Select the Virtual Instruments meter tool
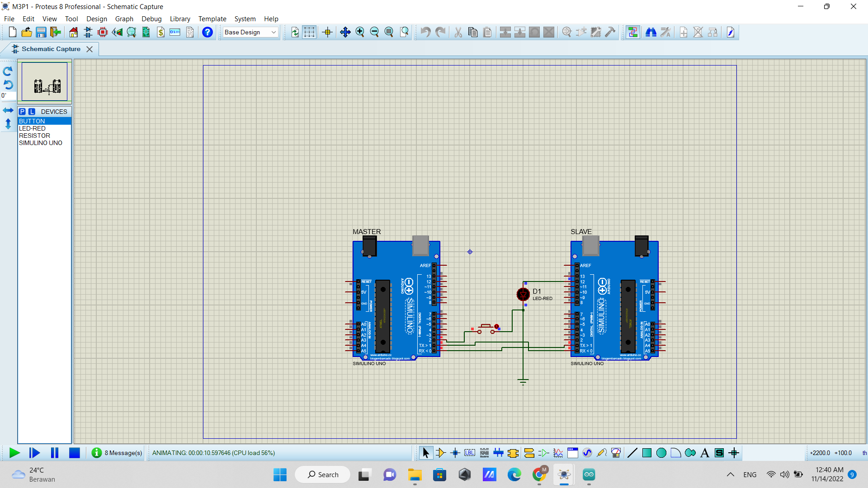 (616, 453)
